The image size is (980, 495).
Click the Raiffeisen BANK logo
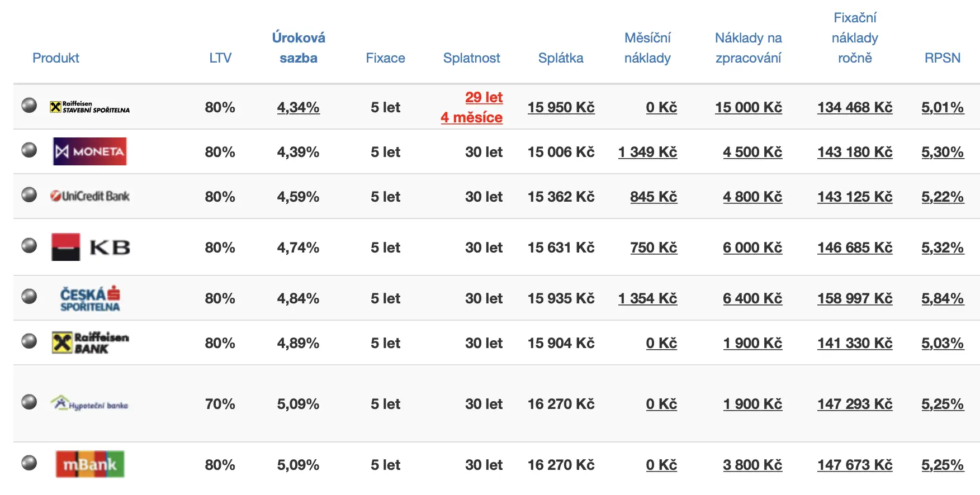click(90, 342)
